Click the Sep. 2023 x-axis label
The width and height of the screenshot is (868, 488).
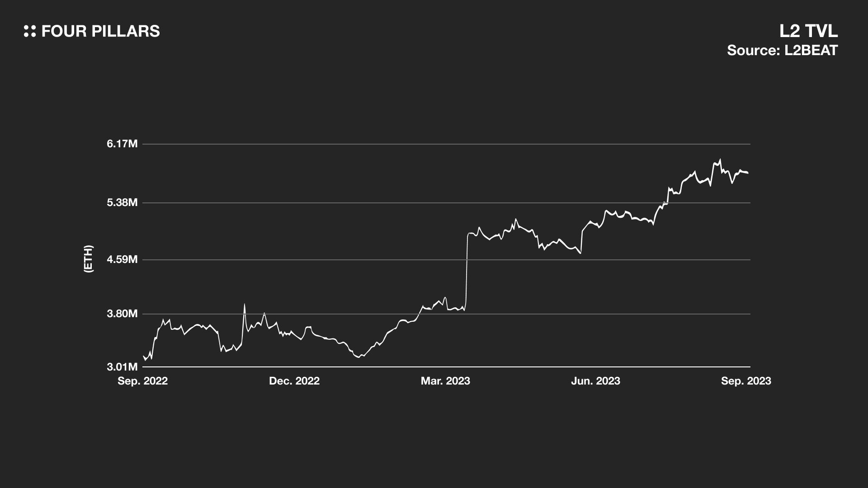(746, 381)
